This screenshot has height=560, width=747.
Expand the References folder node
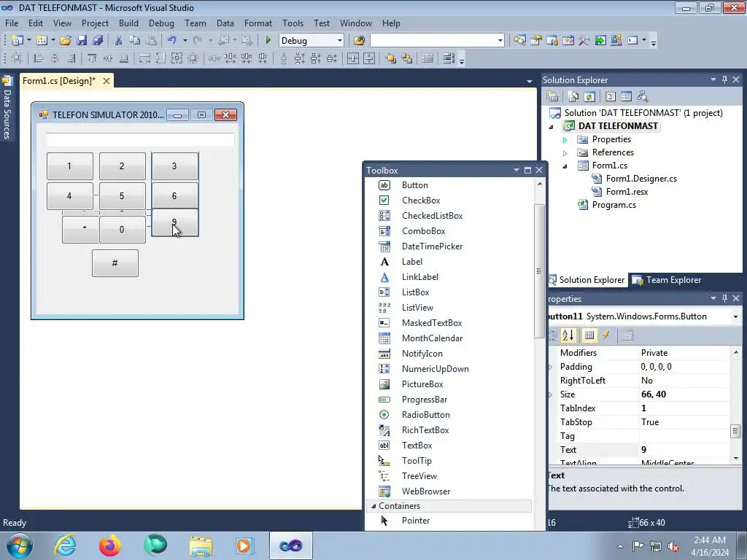tap(565, 153)
